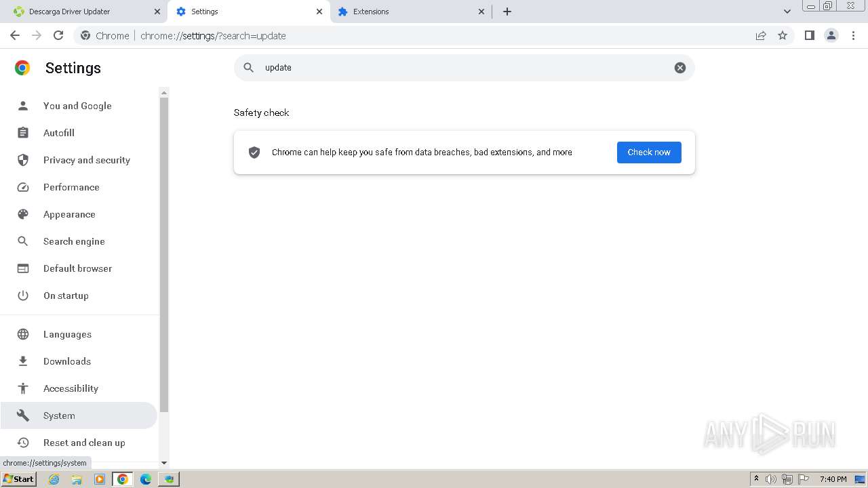Image resolution: width=868 pixels, height=488 pixels.
Task: Go forward with the forward arrow
Action: (37, 35)
